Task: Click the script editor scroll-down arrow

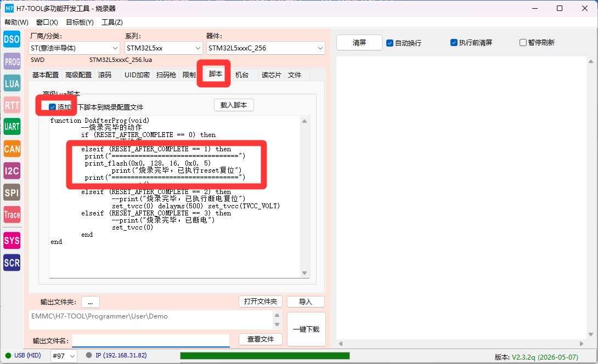Action: (304, 273)
